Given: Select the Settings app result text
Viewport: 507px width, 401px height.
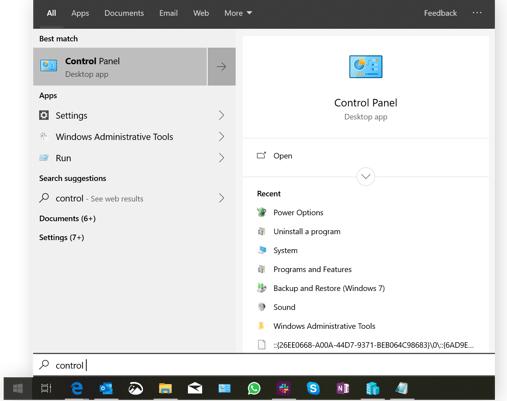Looking at the screenshot, I should (71, 115).
